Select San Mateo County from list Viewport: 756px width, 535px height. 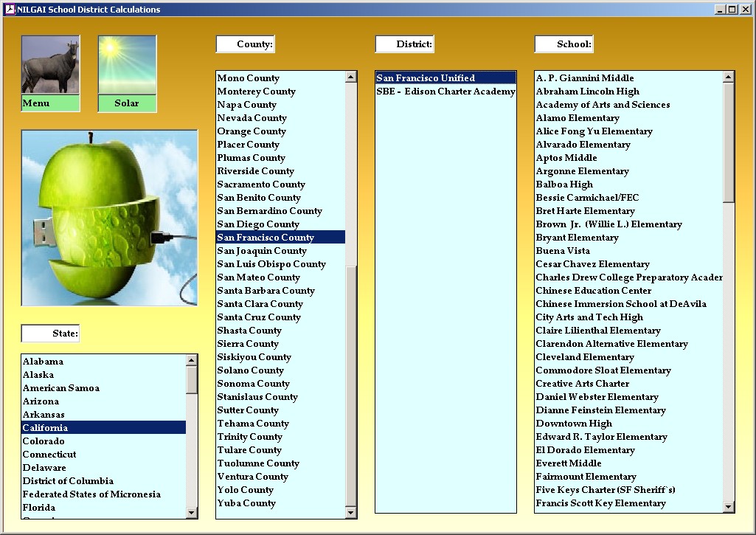[258, 277]
